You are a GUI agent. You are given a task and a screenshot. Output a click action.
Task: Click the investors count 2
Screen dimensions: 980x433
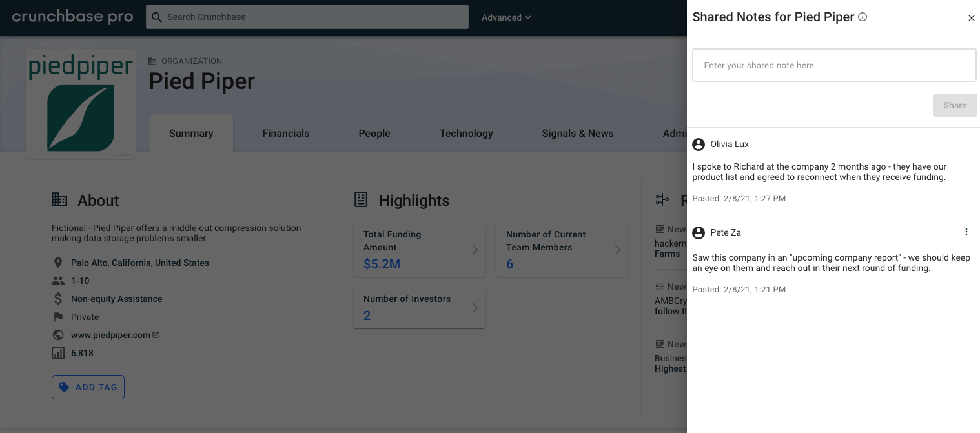click(367, 316)
